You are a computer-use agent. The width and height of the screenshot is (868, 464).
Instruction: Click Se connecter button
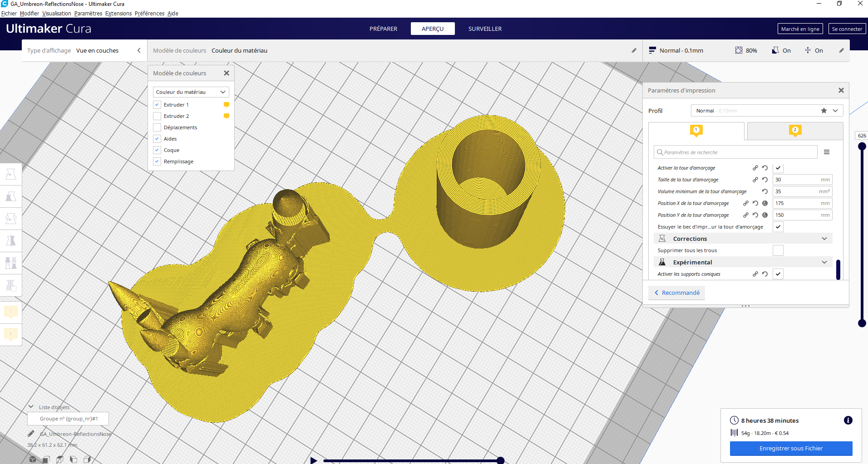click(x=847, y=29)
